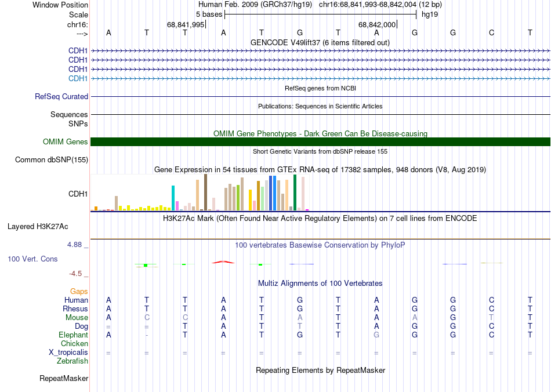This screenshot has width=551, height=392.
Task: Select the OMIM Genes track label
Action: coord(65,142)
